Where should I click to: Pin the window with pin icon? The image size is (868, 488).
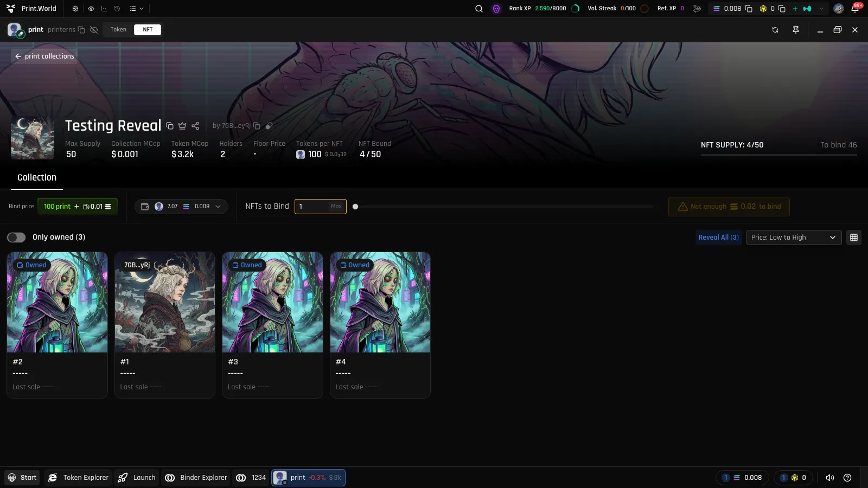(x=796, y=30)
